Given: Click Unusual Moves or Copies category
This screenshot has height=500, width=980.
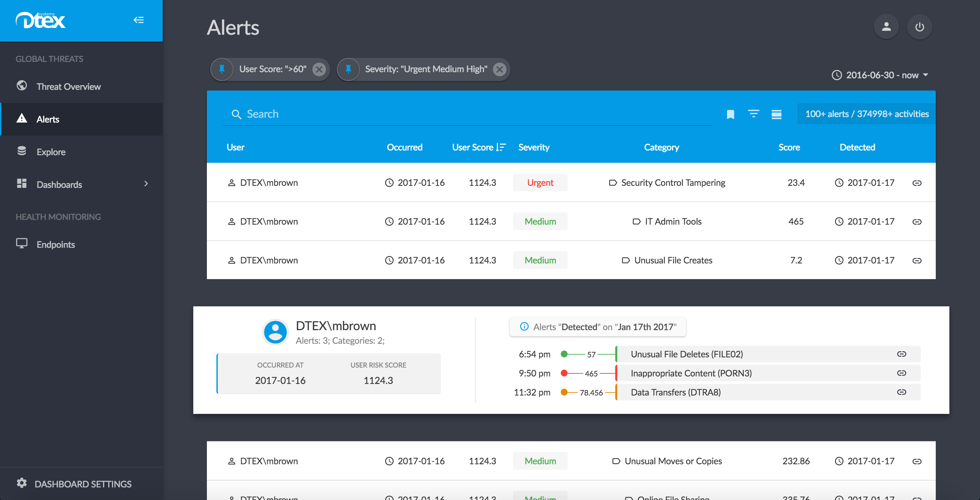Looking at the screenshot, I should (x=673, y=461).
